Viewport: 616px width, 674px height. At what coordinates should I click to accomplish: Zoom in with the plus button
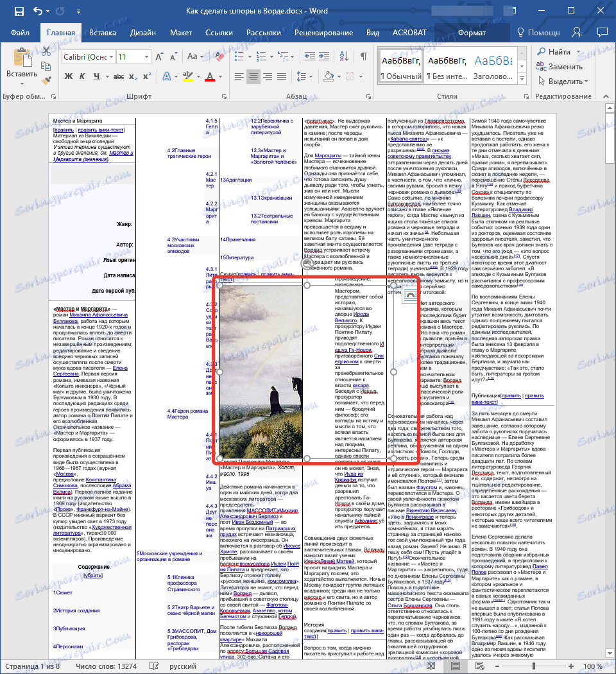click(571, 666)
